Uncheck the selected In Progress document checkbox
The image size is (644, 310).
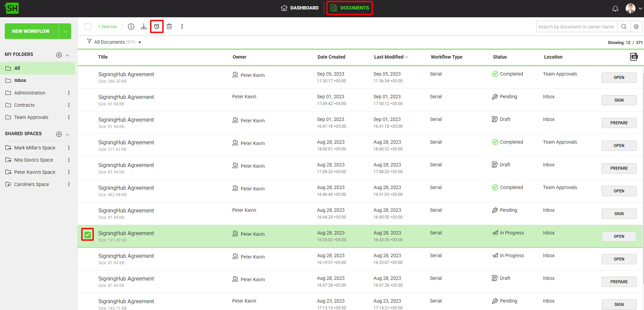[x=87, y=234]
